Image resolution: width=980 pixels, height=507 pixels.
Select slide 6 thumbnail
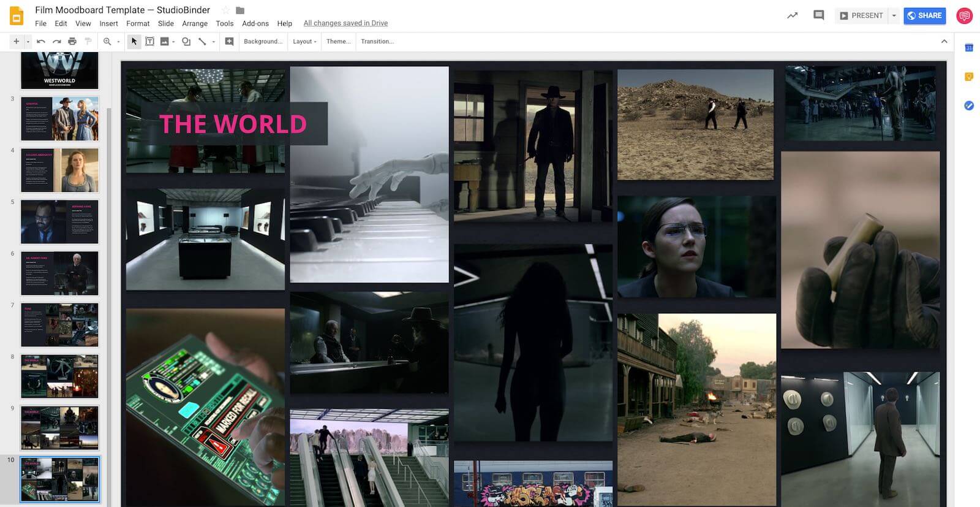coord(59,273)
